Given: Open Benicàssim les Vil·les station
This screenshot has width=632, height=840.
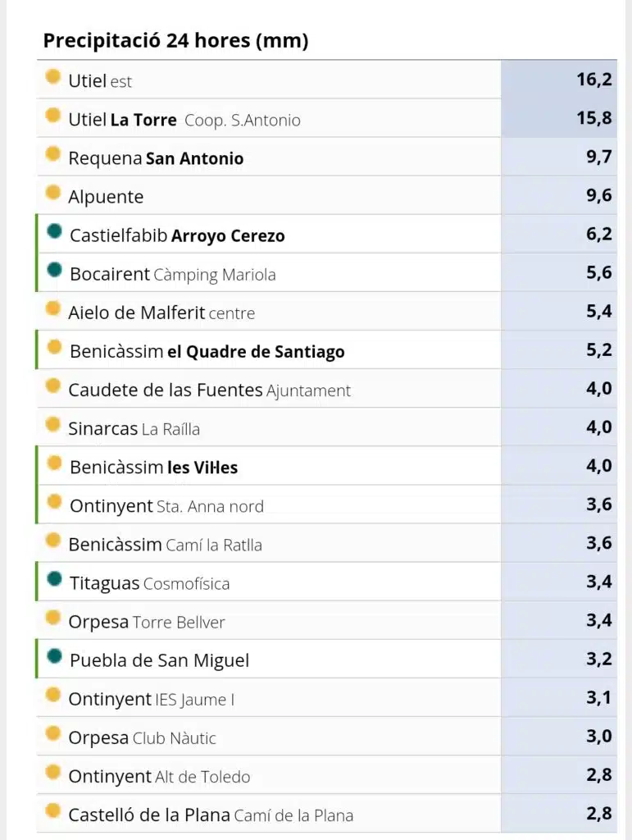Looking at the screenshot, I should [x=153, y=467].
